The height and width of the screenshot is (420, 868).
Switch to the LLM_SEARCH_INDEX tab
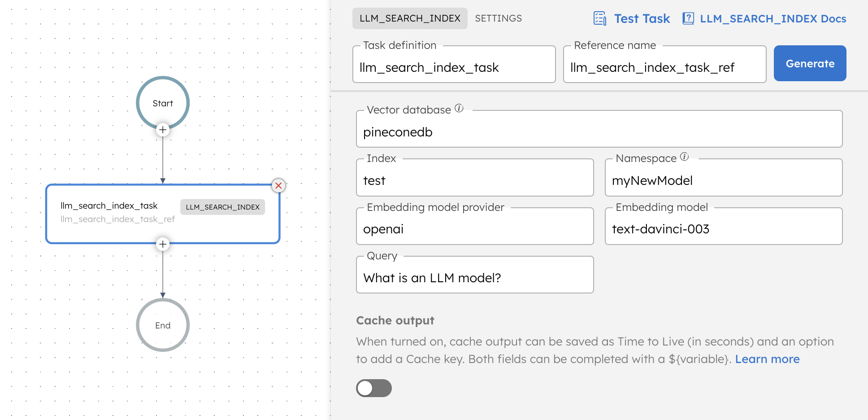click(x=410, y=18)
